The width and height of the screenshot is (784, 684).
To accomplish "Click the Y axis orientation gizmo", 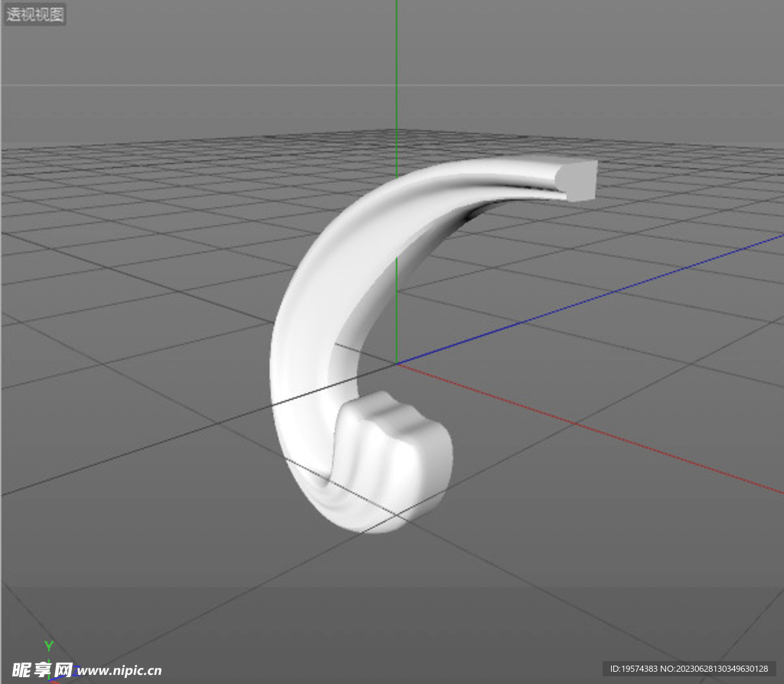I will pos(48,646).
